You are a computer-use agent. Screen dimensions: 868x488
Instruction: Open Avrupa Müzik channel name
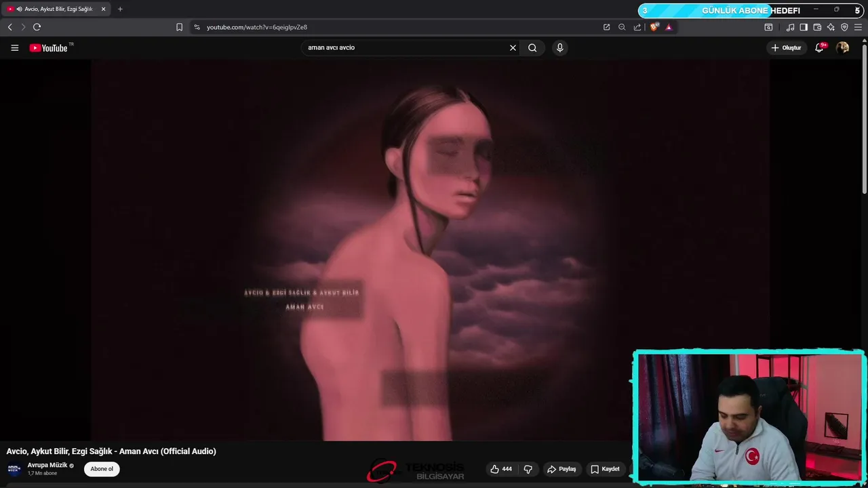click(47, 465)
